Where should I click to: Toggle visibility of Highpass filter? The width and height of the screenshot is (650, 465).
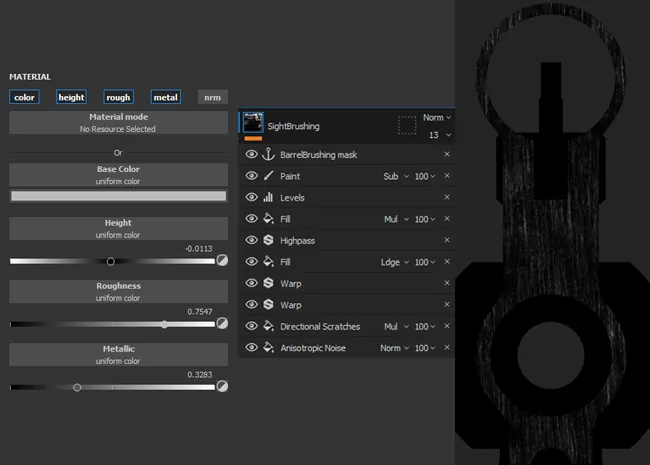(251, 240)
